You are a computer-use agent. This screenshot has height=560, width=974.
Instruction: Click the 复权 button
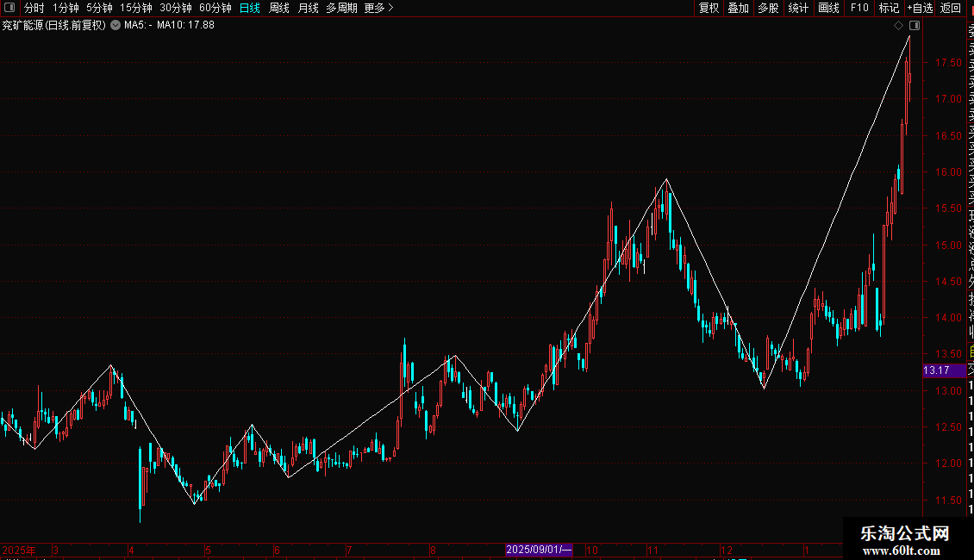[x=709, y=8]
